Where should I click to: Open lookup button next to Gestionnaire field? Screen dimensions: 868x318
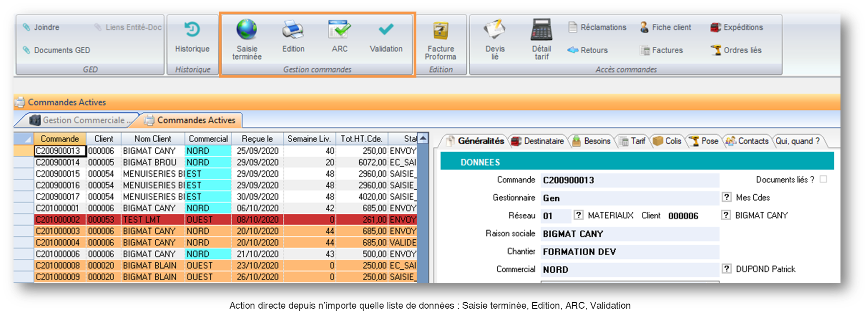click(x=726, y=197)
